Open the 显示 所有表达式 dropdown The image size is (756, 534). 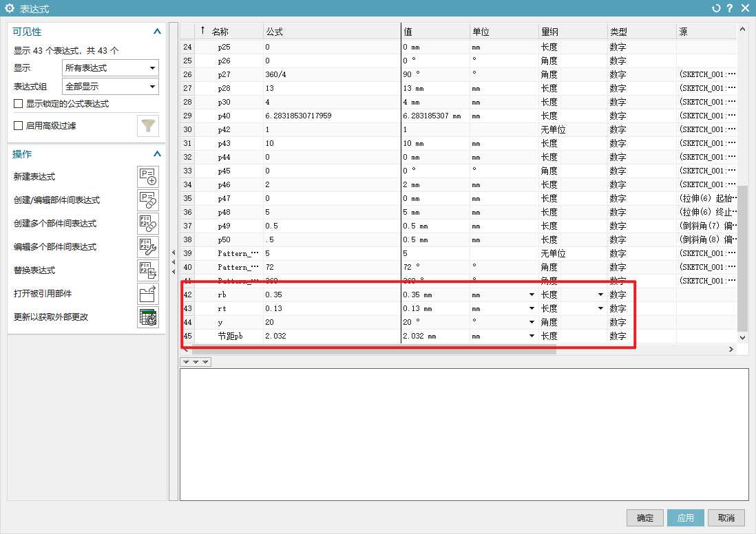[110, 68]
